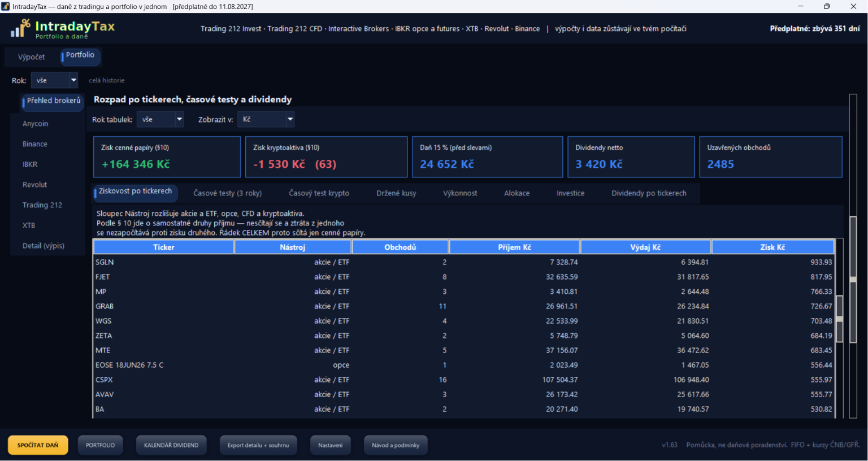
Task: Open the Zobrazit v currency dropdown
Action: coord(266,119)
